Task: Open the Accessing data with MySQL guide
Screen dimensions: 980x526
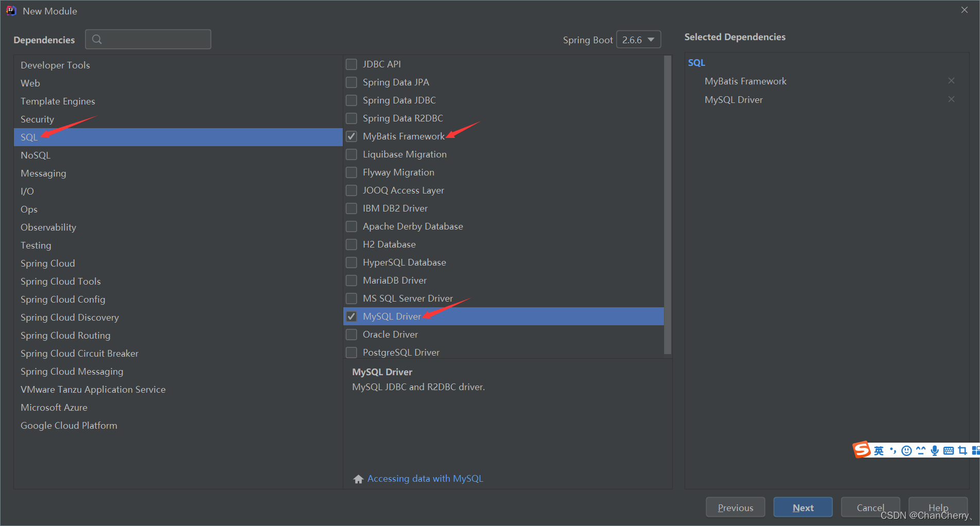Action: coord(425,479)
